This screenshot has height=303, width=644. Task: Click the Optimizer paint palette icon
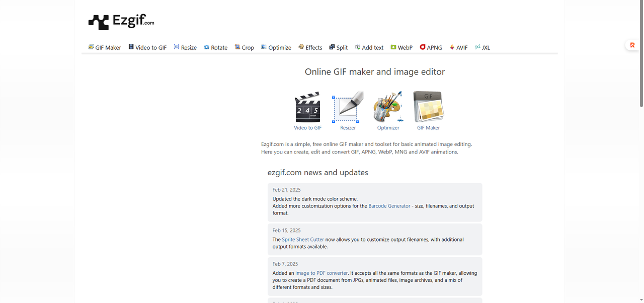click(388, 107)
